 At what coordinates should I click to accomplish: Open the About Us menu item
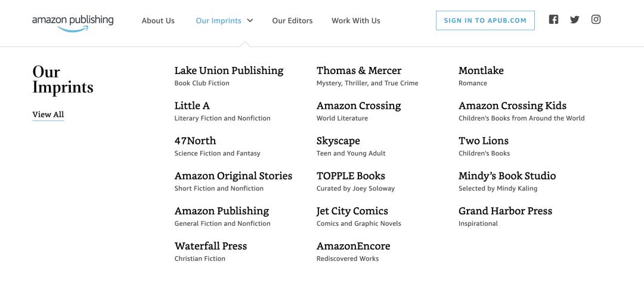158,20
